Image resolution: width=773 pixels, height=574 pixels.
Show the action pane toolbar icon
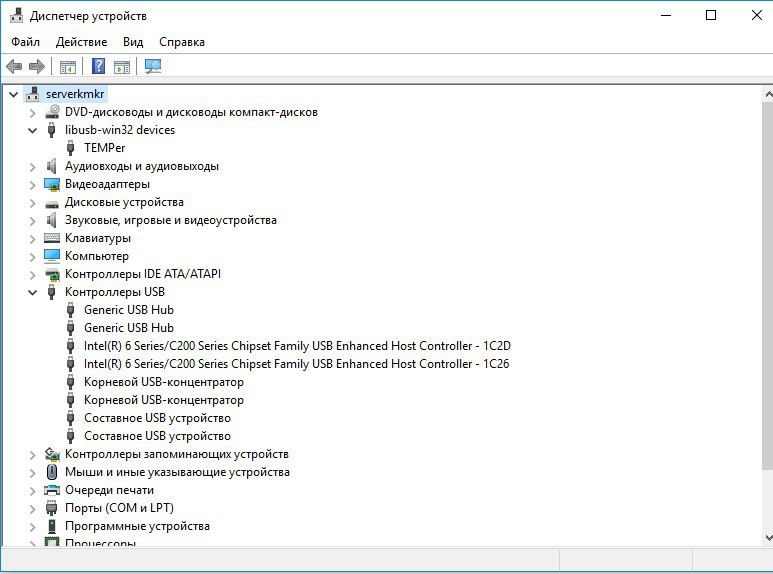(122, 66)
